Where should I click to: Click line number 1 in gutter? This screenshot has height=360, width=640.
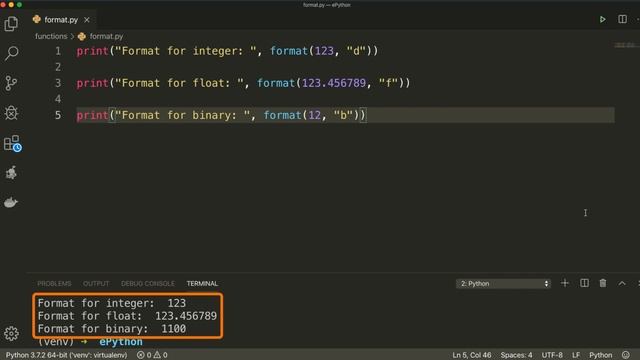tap(58, 51)
